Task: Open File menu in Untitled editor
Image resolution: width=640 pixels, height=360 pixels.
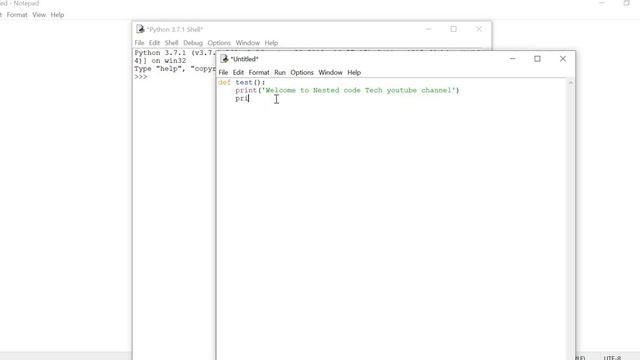Action: pos(223,73)
